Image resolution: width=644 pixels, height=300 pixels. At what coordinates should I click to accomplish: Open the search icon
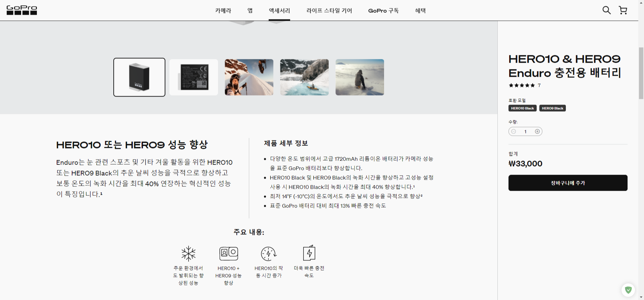point(606,10)
